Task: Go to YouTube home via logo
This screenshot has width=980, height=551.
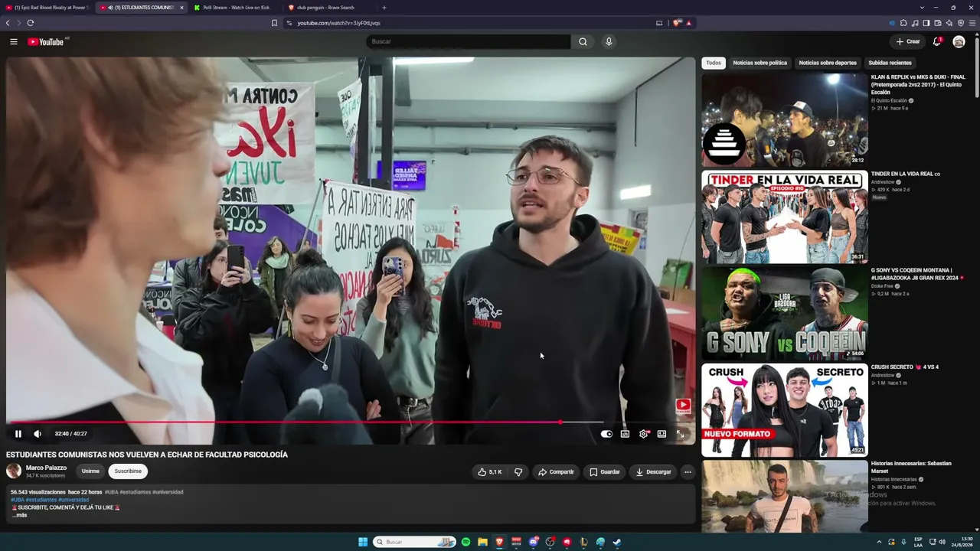Action: click(46, 41)
